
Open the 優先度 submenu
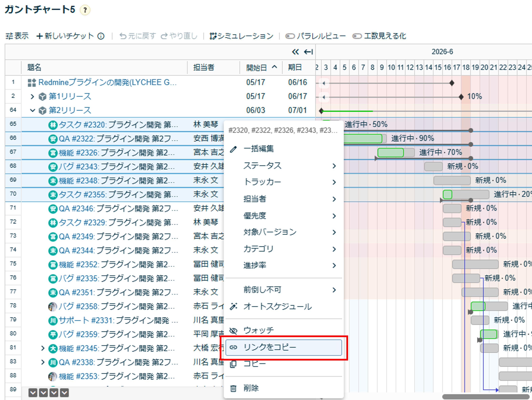tap(284, 216)
